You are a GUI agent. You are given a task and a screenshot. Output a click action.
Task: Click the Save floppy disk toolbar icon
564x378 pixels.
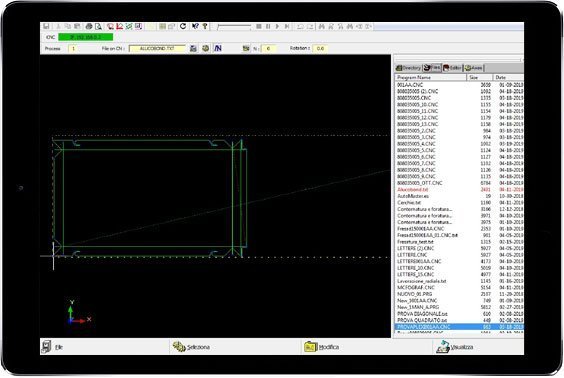point(46,26)
